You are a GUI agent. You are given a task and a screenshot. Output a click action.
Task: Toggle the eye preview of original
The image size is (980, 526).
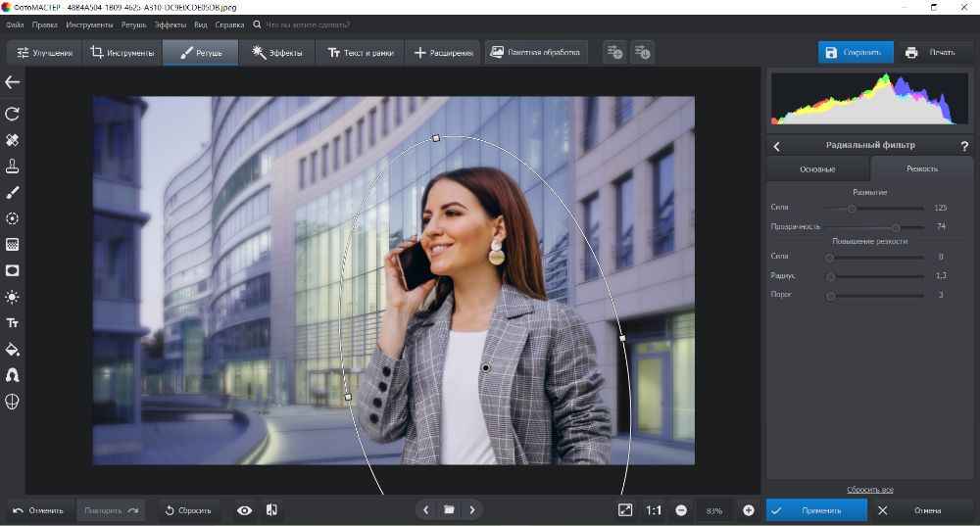pyautogui.click(x=244, y=510)
